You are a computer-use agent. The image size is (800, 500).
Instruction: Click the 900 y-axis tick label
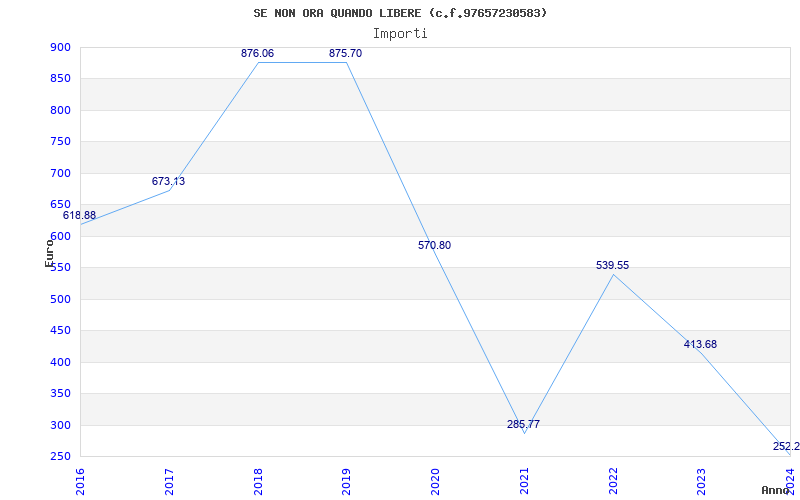pyautogui.click(x=60, y=47)
